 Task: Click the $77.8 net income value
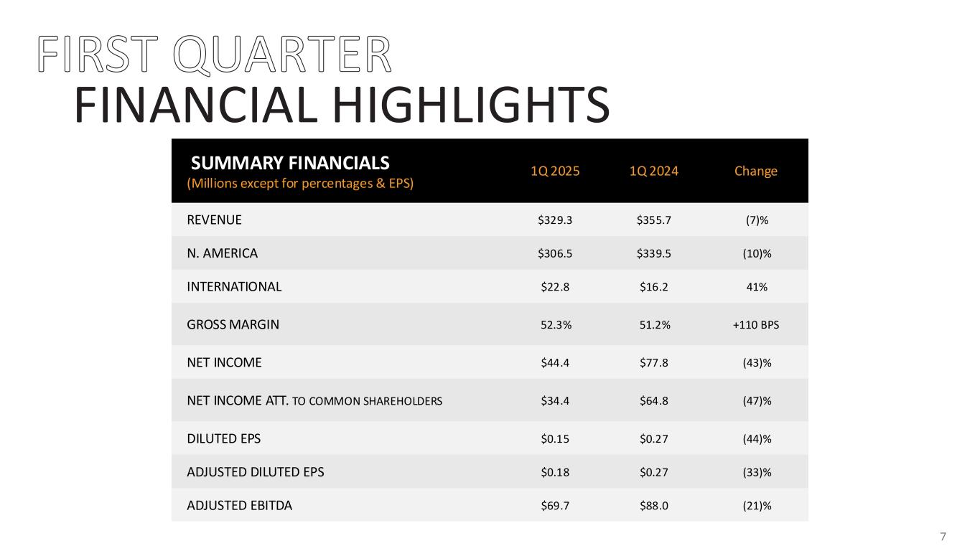pos(654,362)
